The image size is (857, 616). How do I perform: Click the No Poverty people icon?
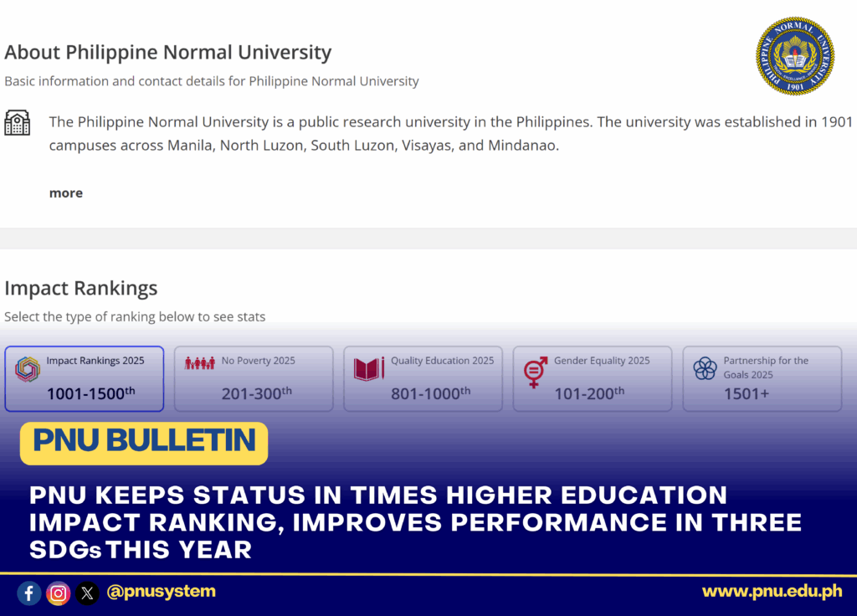(x=200, y=362)
